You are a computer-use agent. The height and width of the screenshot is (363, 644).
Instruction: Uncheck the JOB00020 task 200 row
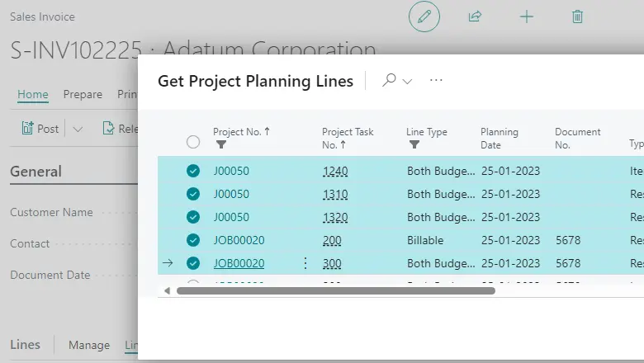pos(193,241)
